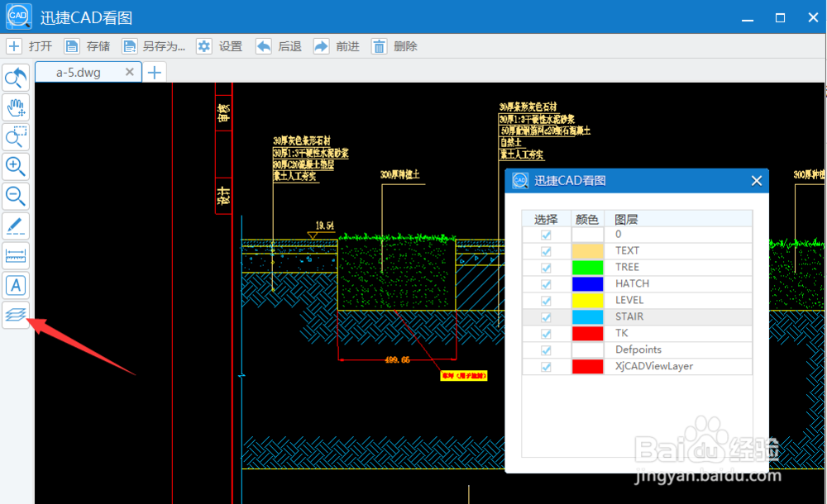Click the yellow highlighted annotation tag
Image resolution: width=827 pixels, height=504 pixels.
[x=464, y=375]
